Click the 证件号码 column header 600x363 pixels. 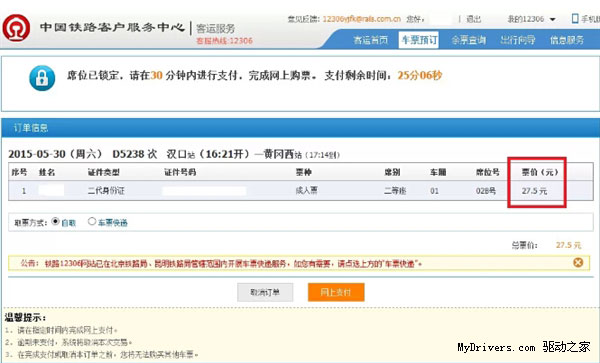click(180, 172)
